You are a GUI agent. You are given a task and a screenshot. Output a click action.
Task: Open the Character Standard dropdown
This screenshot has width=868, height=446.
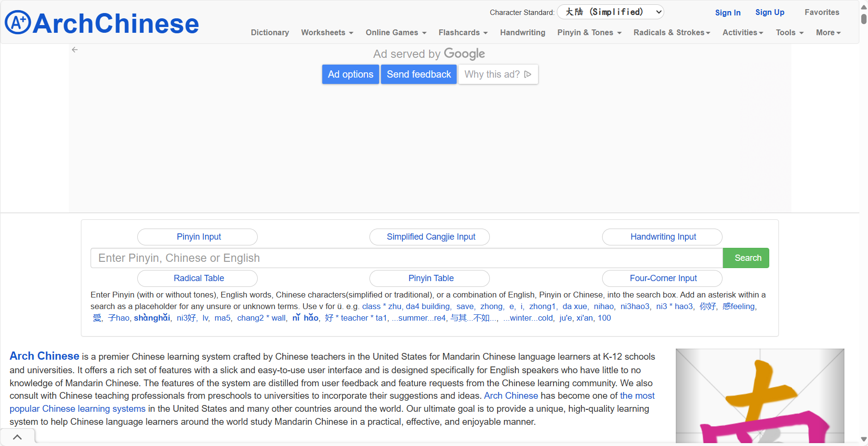[610, 12]
